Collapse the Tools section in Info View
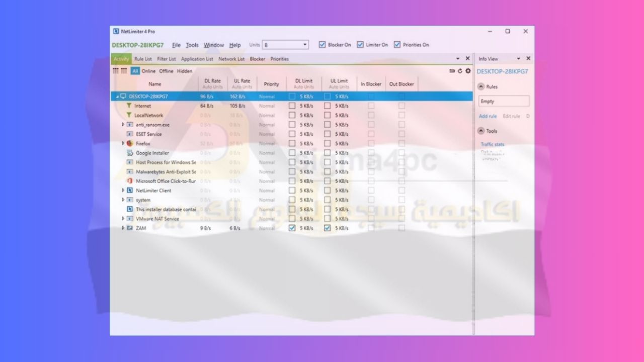The image size is (644, 362). coord(480,131)
